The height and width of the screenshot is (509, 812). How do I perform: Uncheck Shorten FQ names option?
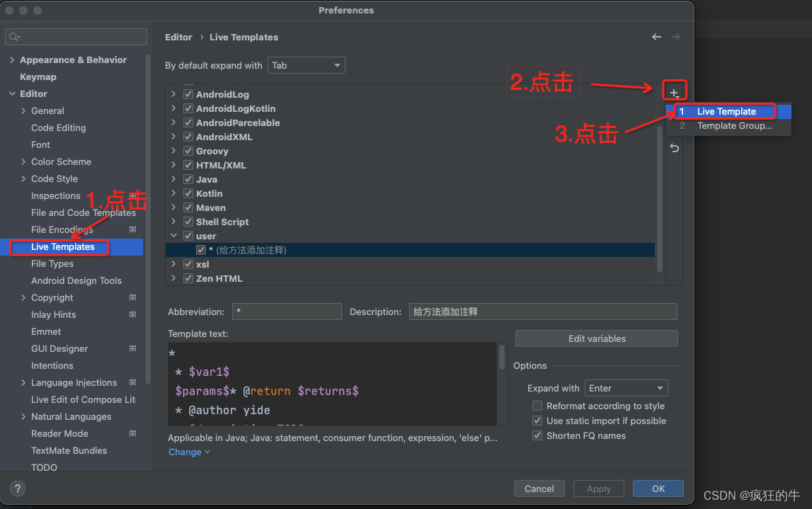click(x=537, y=435)
